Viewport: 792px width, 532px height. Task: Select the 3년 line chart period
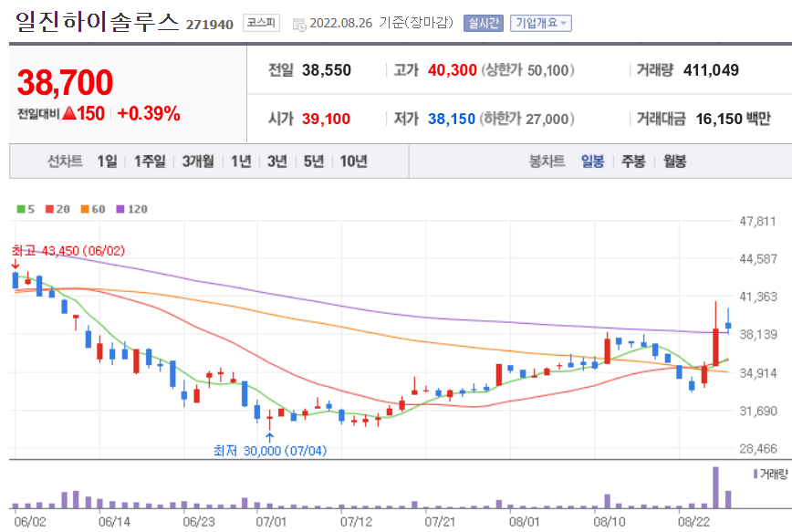277,162
